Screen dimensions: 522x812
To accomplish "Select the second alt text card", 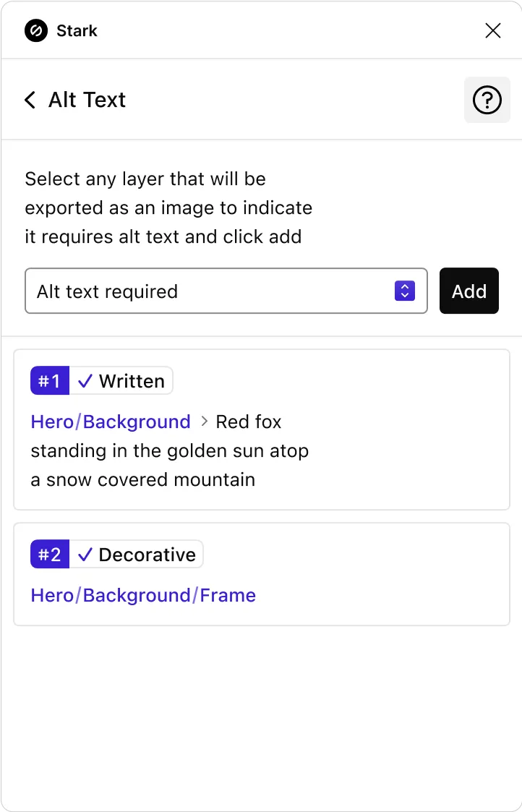I will point(262,574).
